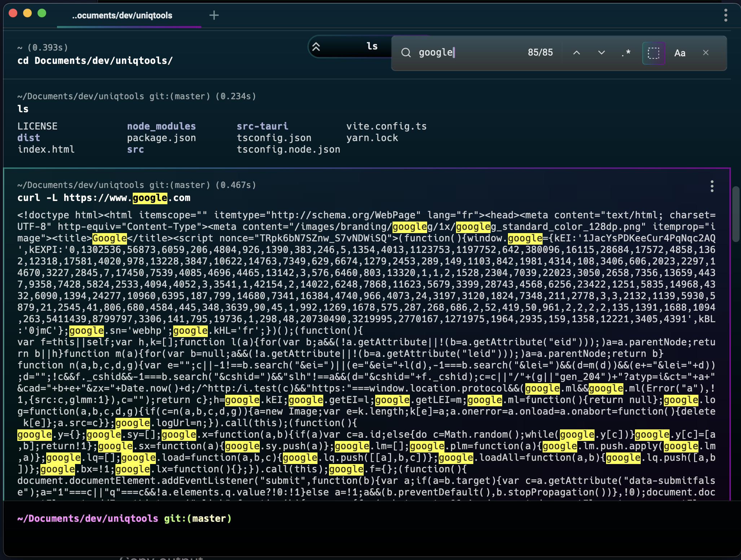Click the src-tauri directory name
The height and width of the screenshot is (560, 741).
tap(262, 126)
